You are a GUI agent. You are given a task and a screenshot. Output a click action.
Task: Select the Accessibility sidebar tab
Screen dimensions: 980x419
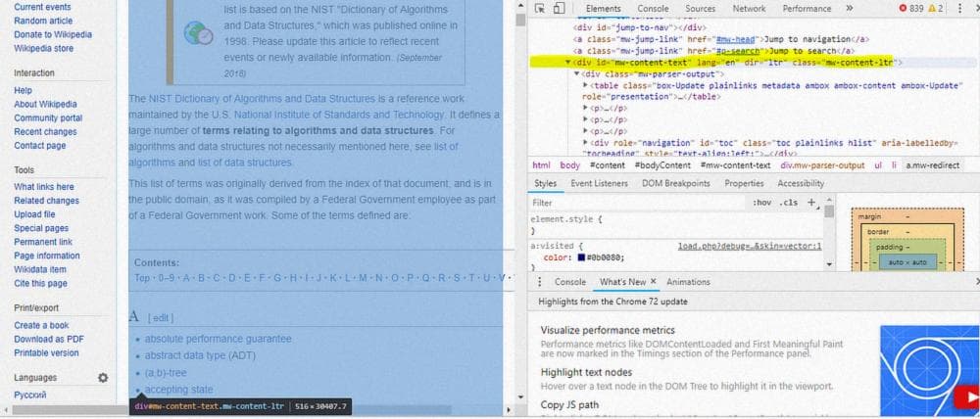[x=801, y=184]
